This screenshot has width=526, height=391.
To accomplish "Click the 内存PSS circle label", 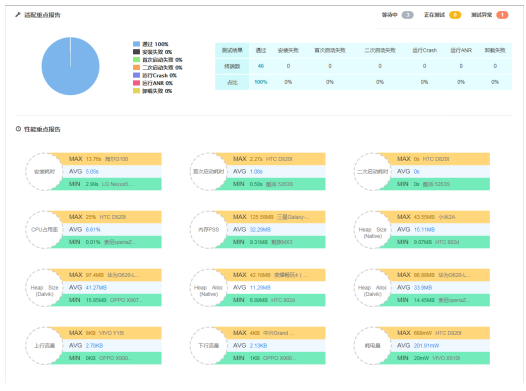I will [x=208, y=230].
